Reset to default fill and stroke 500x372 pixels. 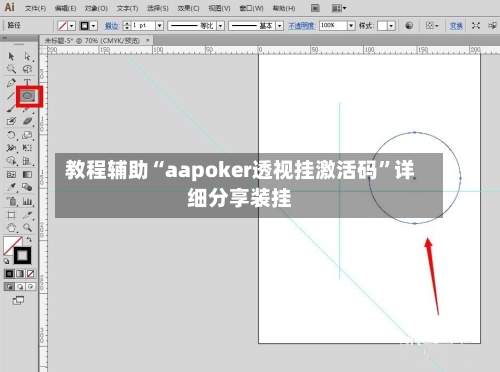pyautogui.click(x=6, y=261)
